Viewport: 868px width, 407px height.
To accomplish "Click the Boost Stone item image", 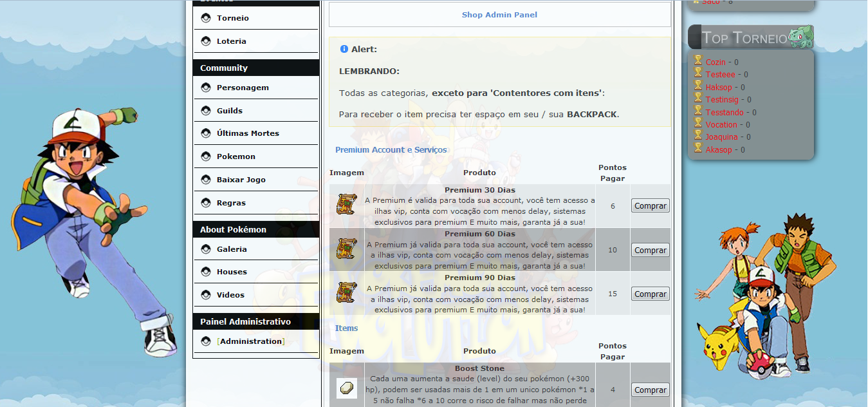I will [347, 388].
